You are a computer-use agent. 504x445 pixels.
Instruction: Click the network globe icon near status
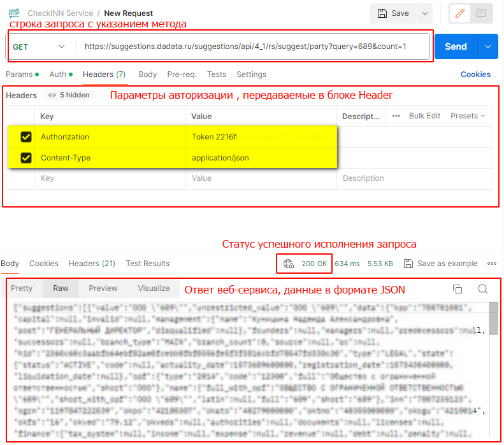point(289,264)
